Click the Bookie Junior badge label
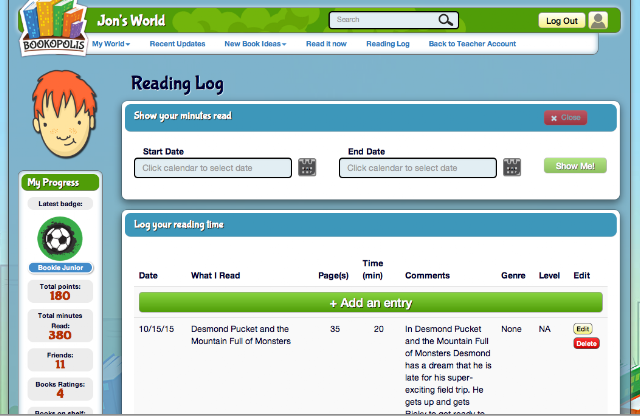The height and width of the screenshot is (416, 640). [x=60, y=267]
